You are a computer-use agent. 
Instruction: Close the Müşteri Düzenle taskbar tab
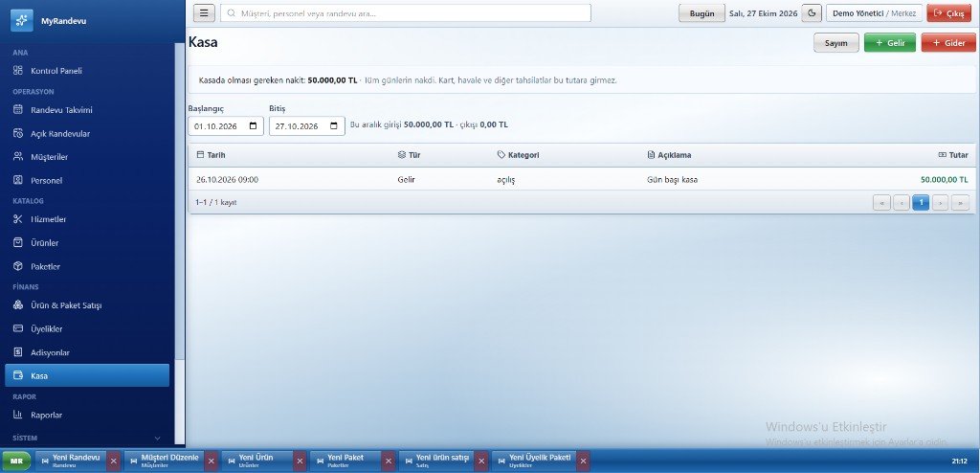(x=212, y=462)
